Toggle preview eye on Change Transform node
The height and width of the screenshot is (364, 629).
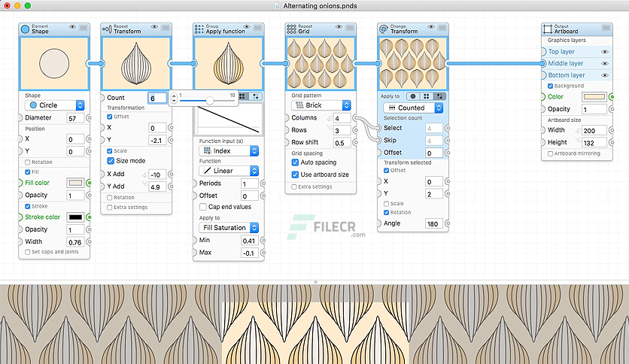click(x=431, y=27)
